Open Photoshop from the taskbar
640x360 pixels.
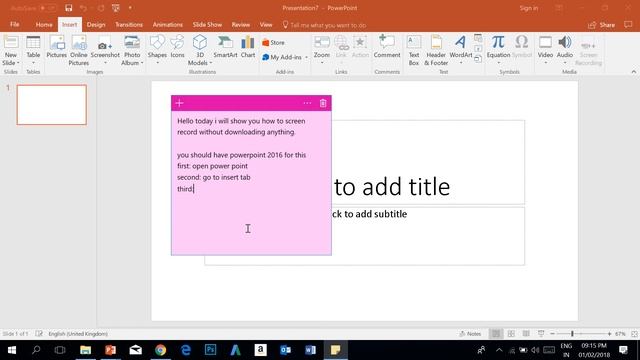[211, 350]
